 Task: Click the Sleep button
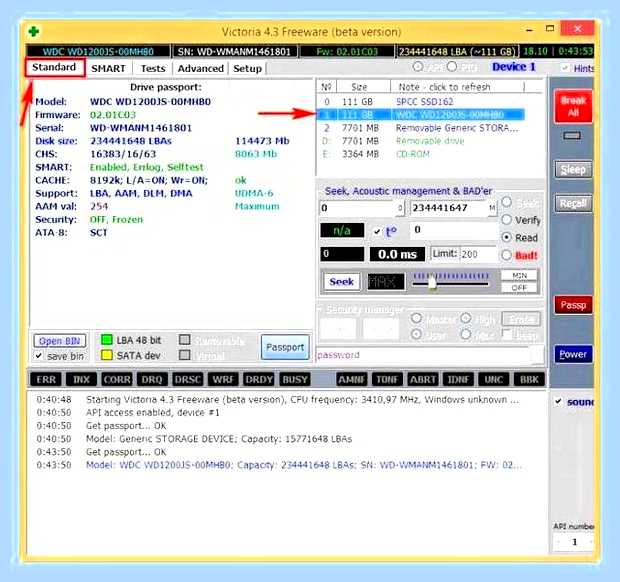(573, 170)
